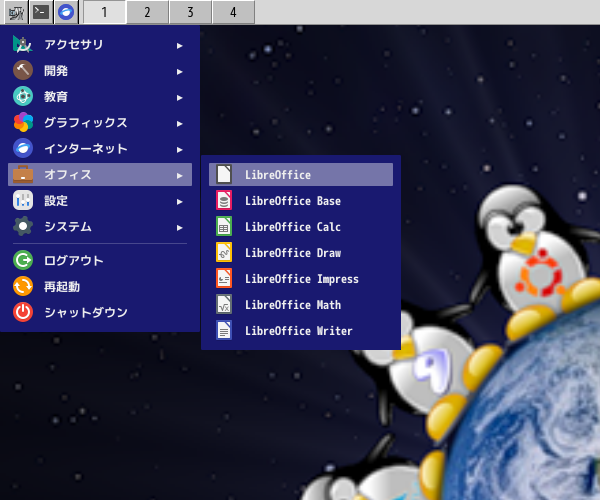Click the グラフィックス colorful icon
Image resolution: width=600 pixels, height=500 pixels.
pyautogui.click(x=23, y=122)
